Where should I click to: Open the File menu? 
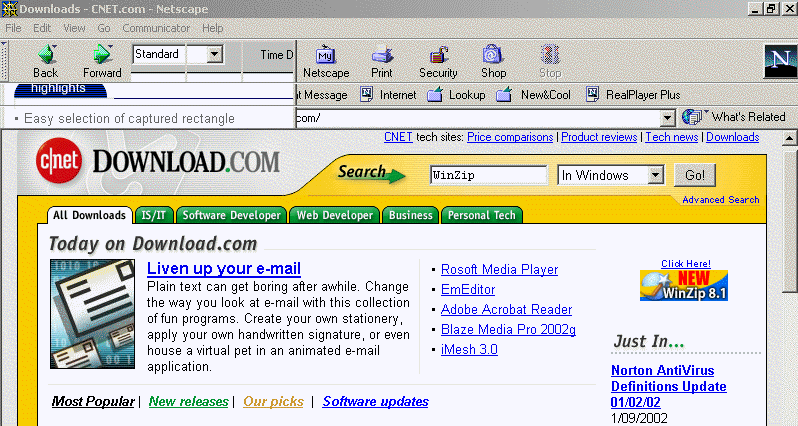13,28
